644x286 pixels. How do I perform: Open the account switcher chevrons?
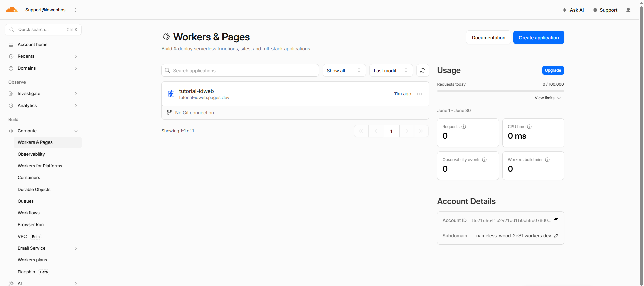(76, 10)
